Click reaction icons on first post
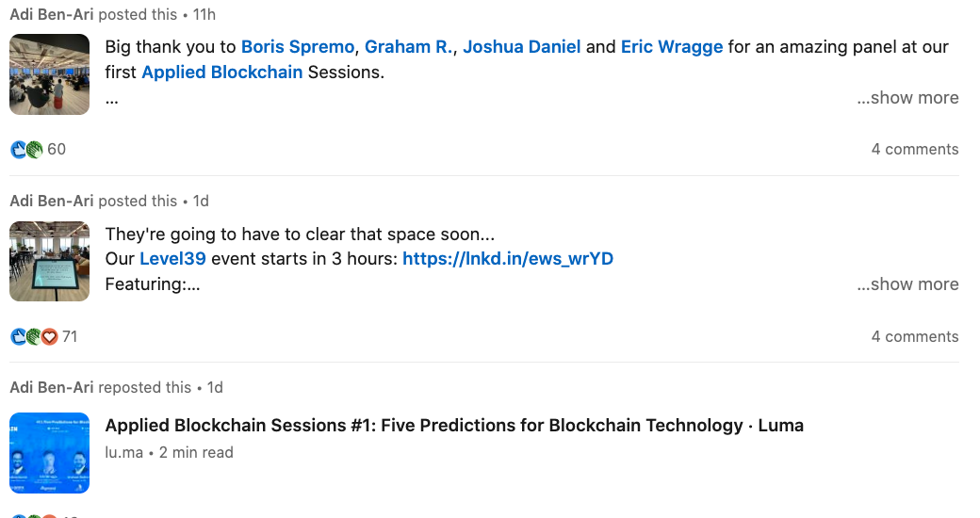 (26, 149)
